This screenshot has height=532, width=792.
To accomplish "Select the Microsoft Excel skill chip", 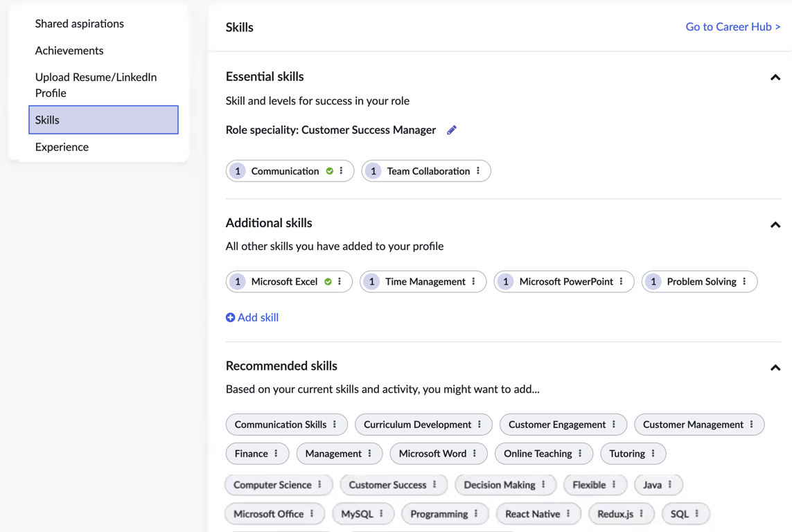I will click(x=289, y=282).
